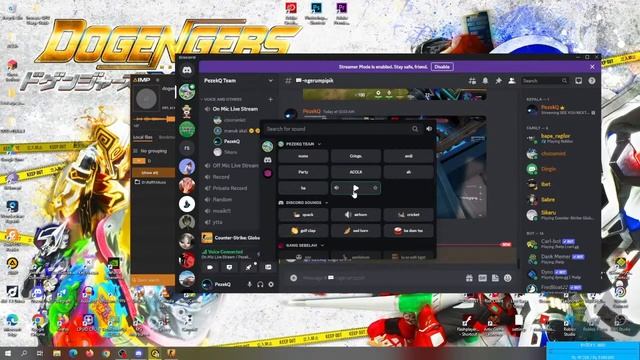The width and height of the screenshot is (640, 360).
Task: Attach a file with the plus circle icon
Action: click(x=293, y=278)
